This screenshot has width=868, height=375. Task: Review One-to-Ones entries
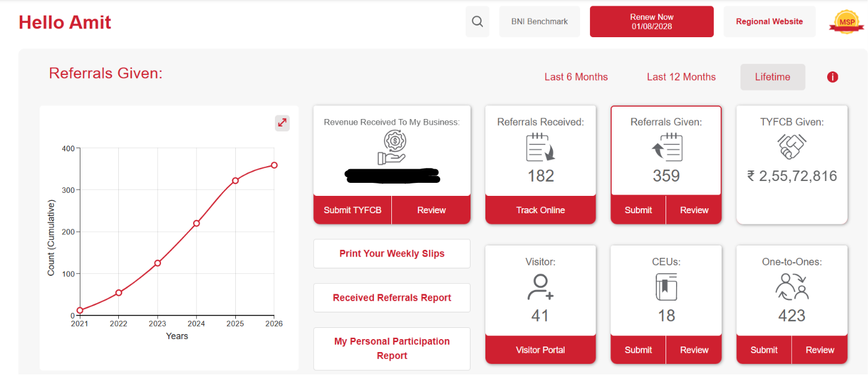pos(820,350)
